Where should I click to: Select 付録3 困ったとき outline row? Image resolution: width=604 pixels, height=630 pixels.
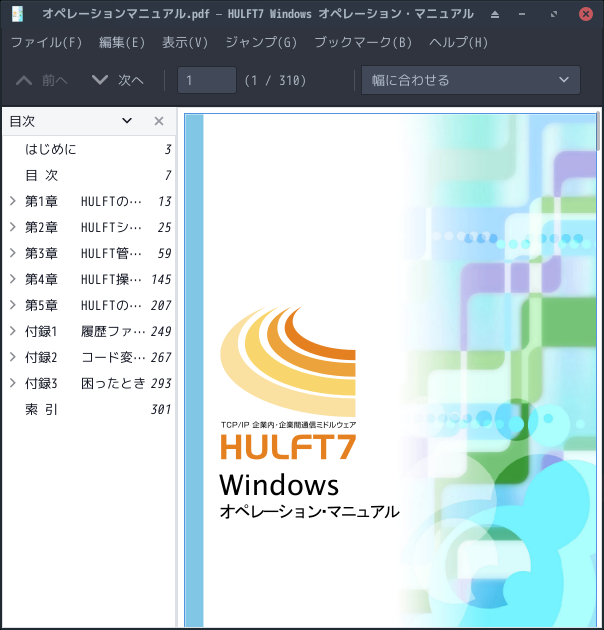click(x=90, y=383)
